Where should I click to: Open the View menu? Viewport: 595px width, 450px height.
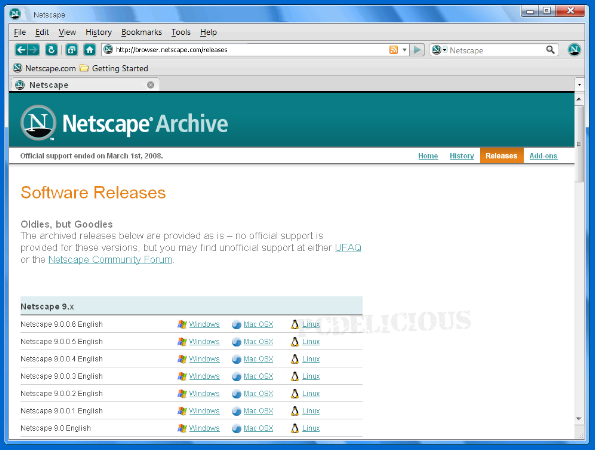[x=67, y=32]
